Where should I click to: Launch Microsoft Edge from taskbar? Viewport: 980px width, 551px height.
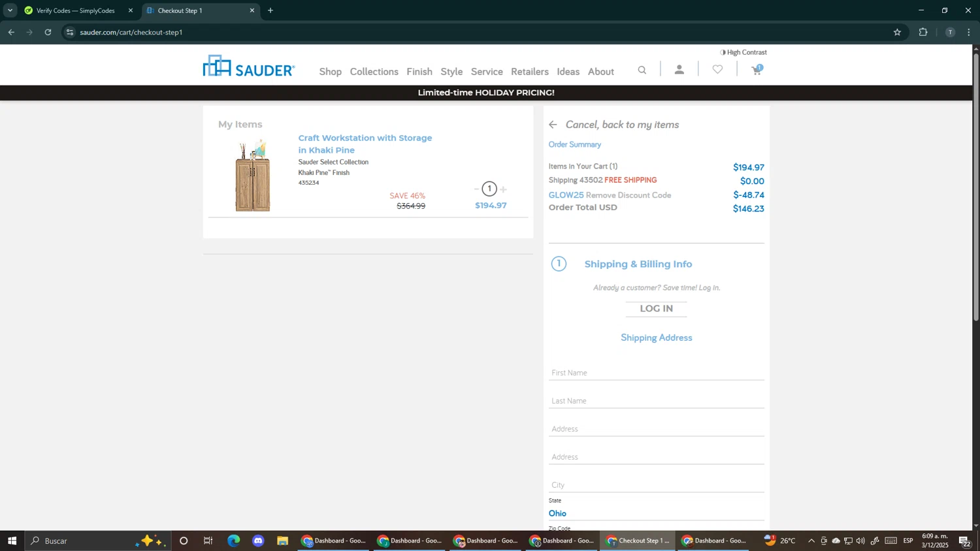(x=234, y=541)
